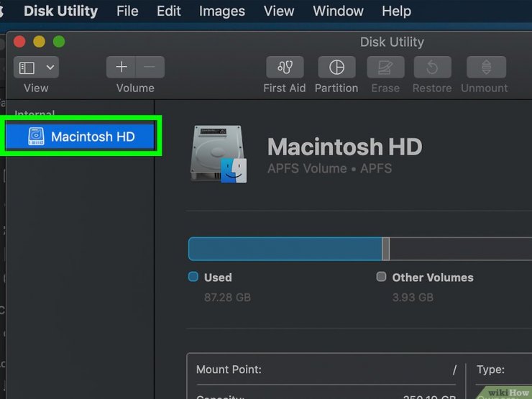The image size is (532, 399).
Task: Add a volume with the plus button
Action: (121, 67)
